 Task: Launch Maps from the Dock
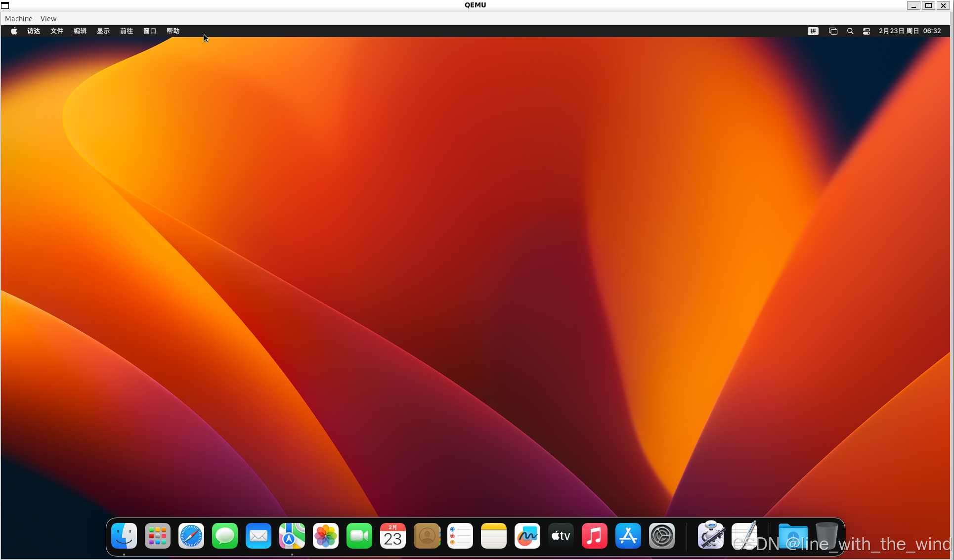(292, 536)
